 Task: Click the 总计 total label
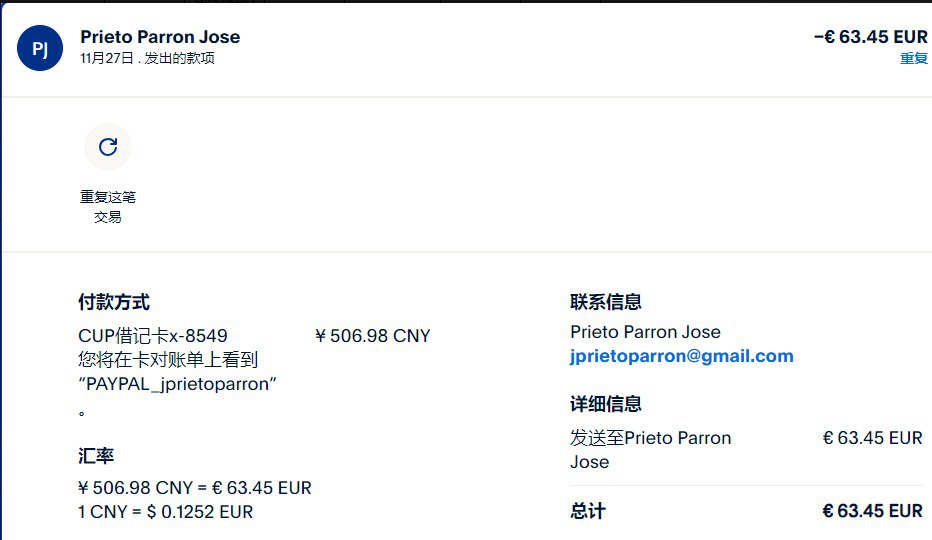[x=588, y=511]
